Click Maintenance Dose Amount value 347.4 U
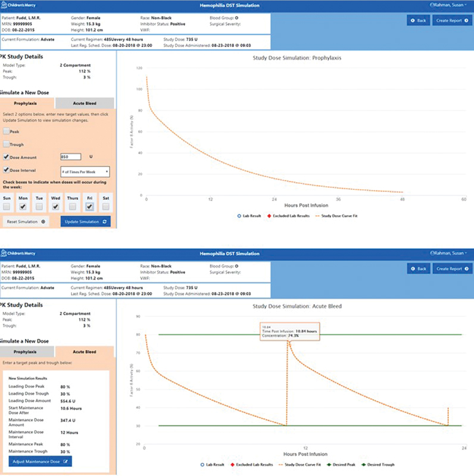Image resolution: width=474 pixels, height=476 pixels. pos(68,421)
